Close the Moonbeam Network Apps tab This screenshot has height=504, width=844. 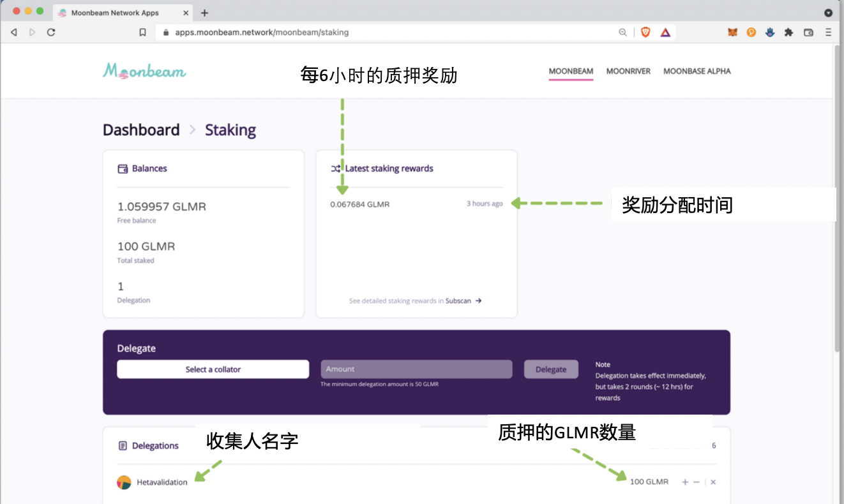tap(185, 13)
